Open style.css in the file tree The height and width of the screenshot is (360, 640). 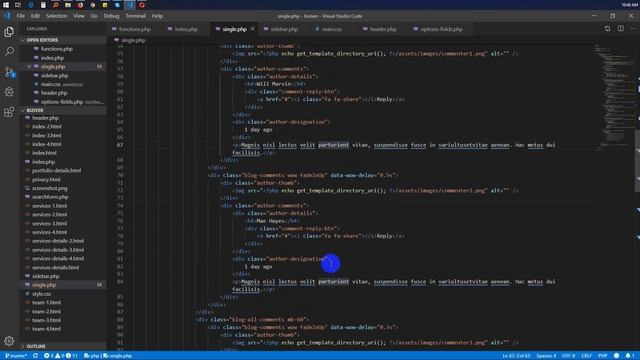coord(42,293)
